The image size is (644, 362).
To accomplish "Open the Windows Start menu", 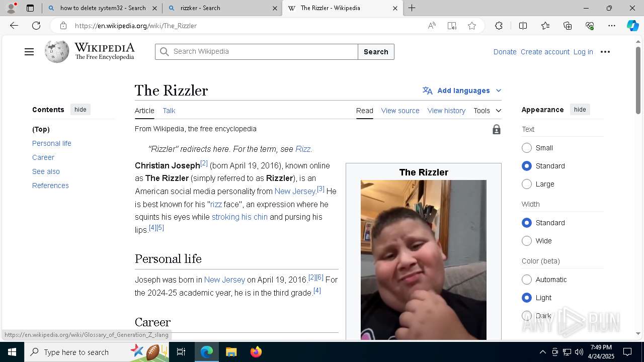I will point(12,352).
